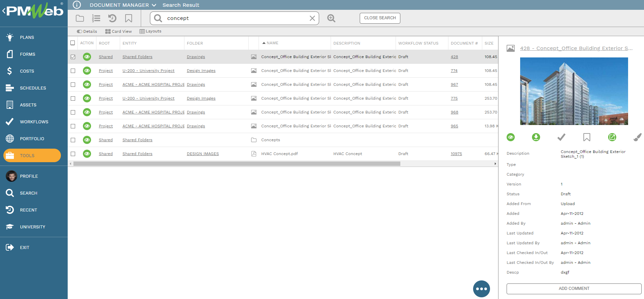
Task: Tick the checkbox for HVAC Concept.pdf row
Action: (73, 154)
